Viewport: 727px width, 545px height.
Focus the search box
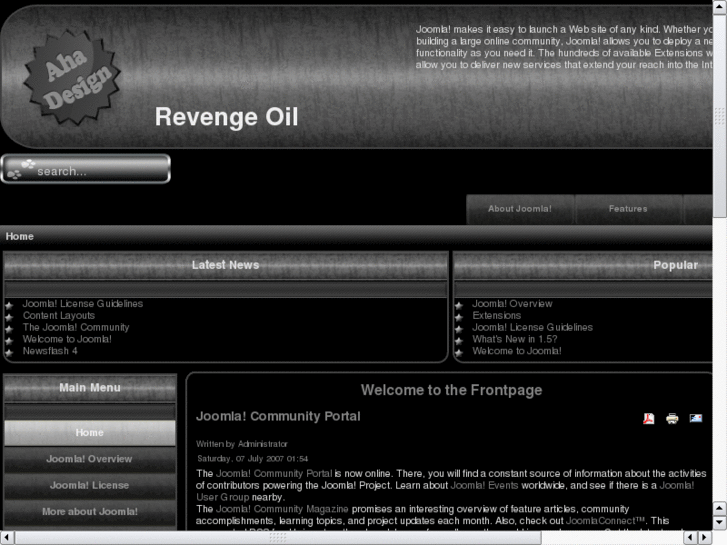coord(86,169)
